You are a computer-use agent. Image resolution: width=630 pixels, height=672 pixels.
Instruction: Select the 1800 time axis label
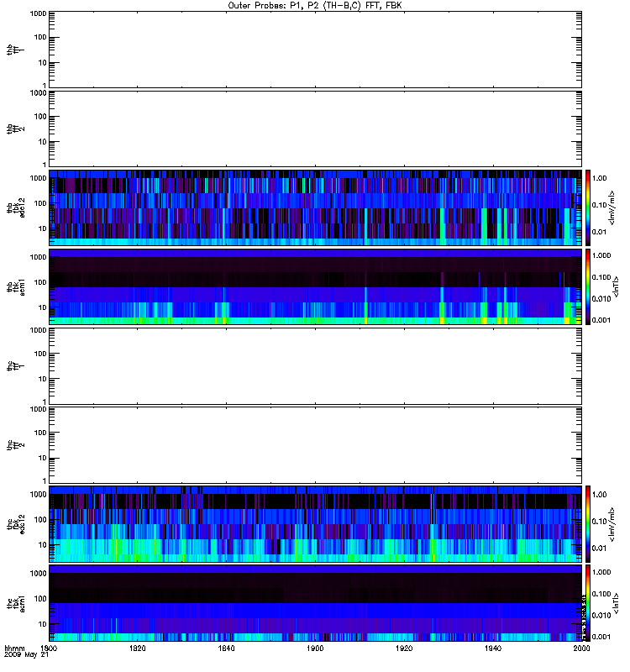coord(50,648)
